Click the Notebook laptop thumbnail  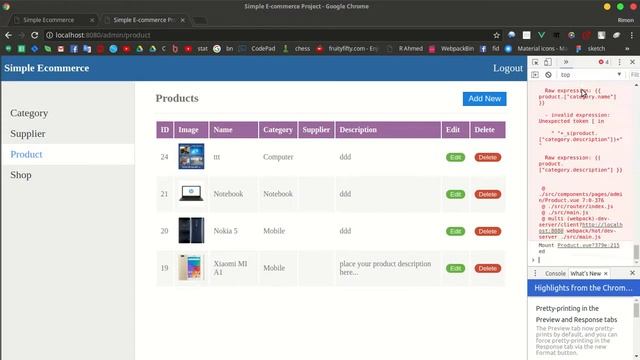(x=191, y=193)
